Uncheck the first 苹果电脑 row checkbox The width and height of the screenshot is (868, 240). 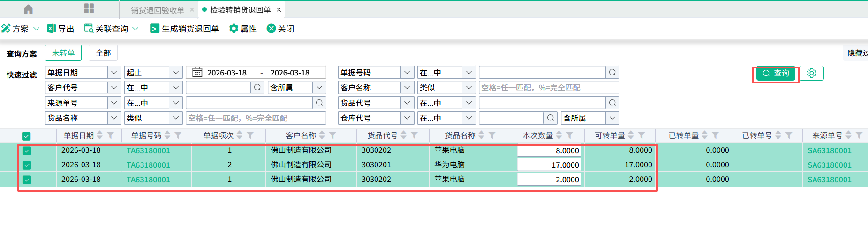(27, 150)
